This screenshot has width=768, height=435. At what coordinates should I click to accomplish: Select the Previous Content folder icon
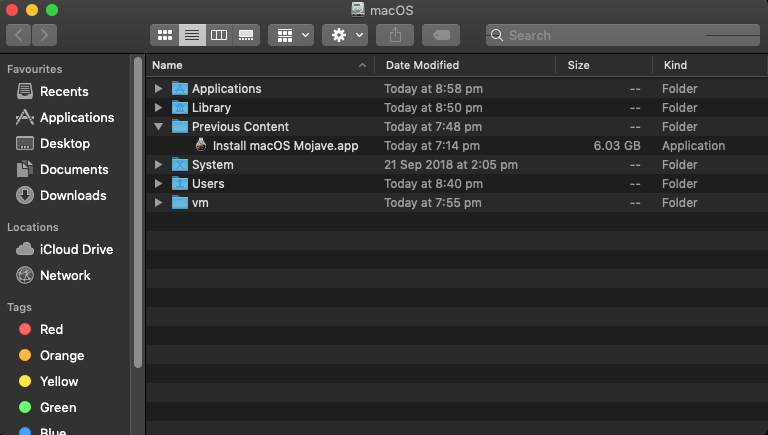point(180,126)
